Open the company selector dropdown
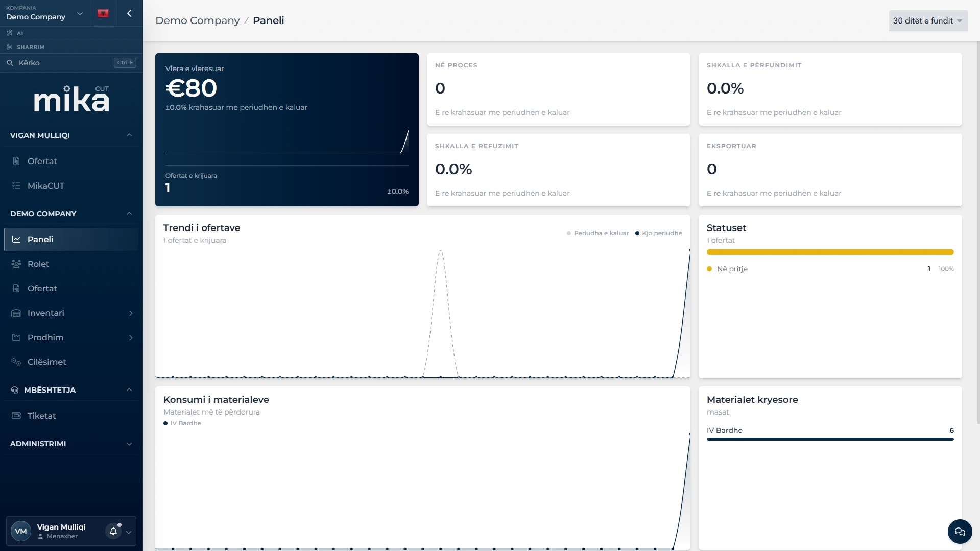This screenshot has height=551, width=980. click(44, 13)
